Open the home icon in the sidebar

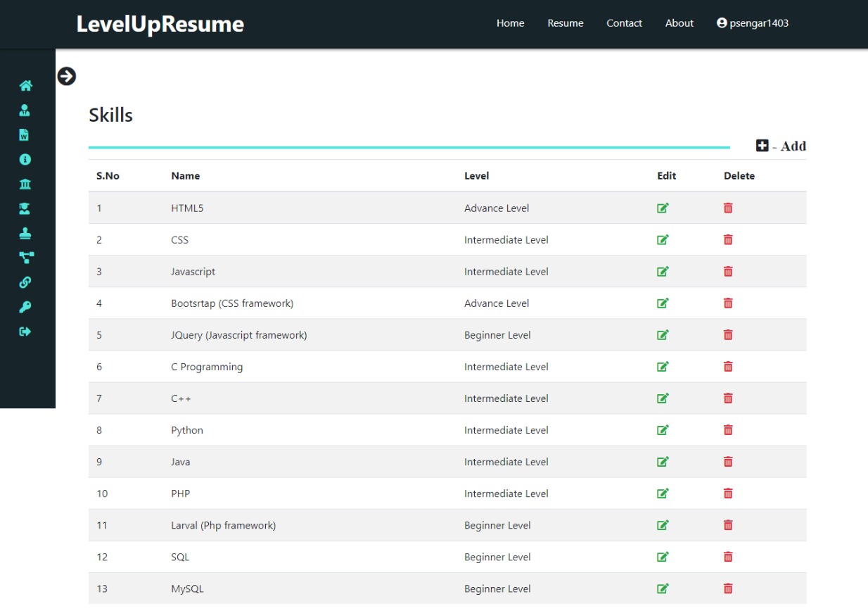[x=25, y=86]
